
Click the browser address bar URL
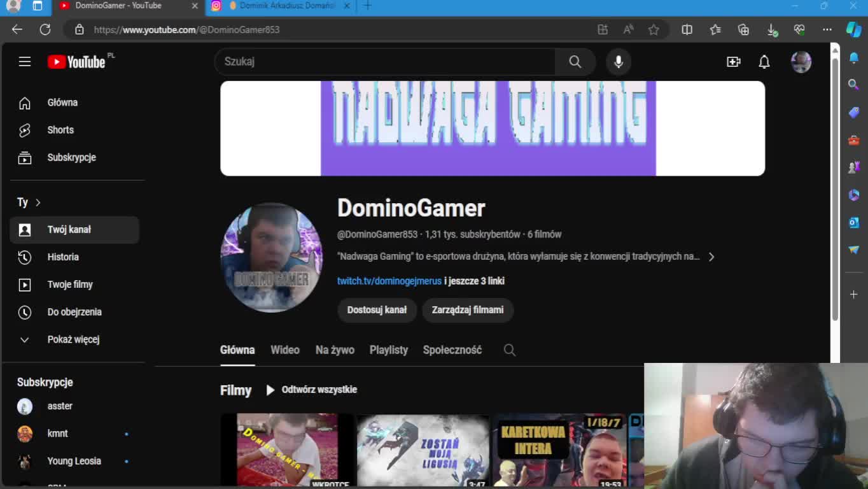tap(186, 29)
